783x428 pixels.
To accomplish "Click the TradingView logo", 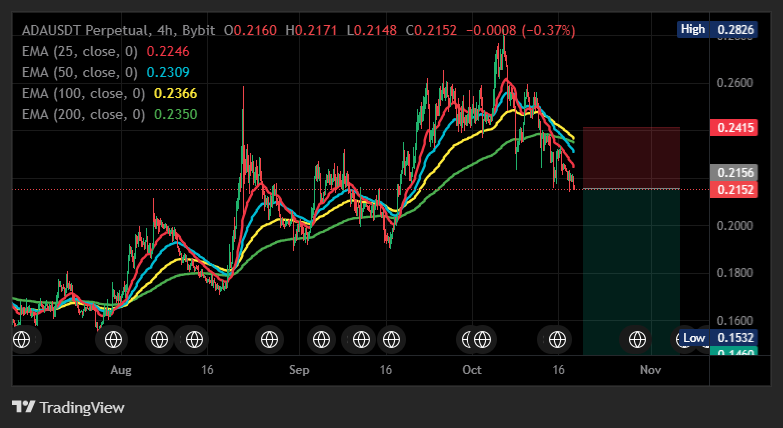I will 68,407.
